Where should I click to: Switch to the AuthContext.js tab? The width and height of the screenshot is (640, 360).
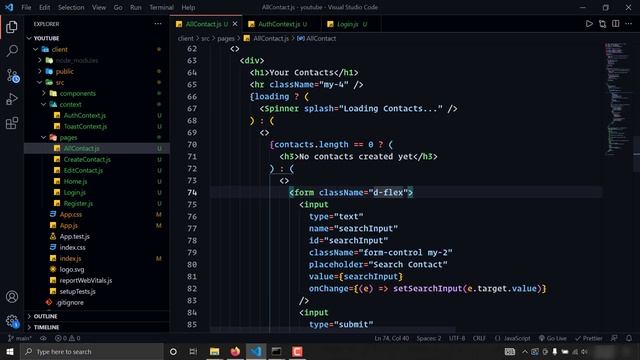[282, 24]
